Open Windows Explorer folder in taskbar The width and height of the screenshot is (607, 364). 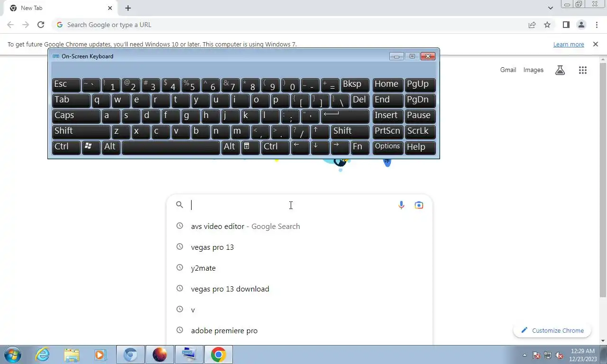[x=72, y=355]
